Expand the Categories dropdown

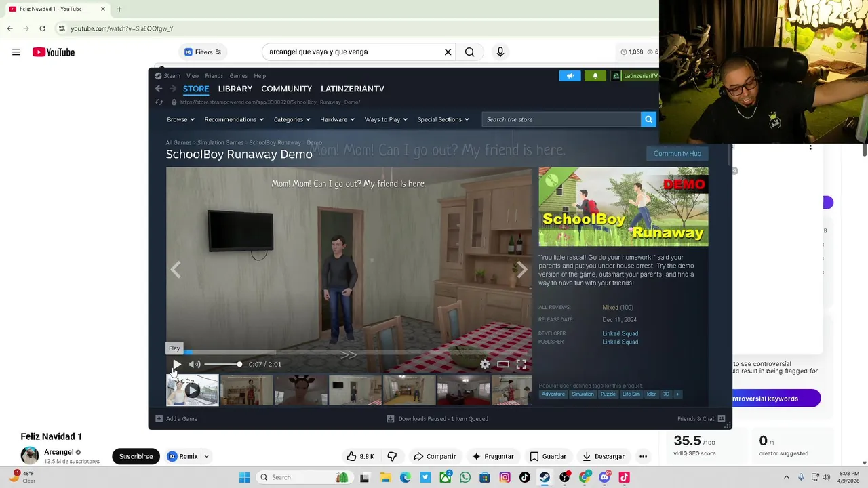[x=292, y=119]
